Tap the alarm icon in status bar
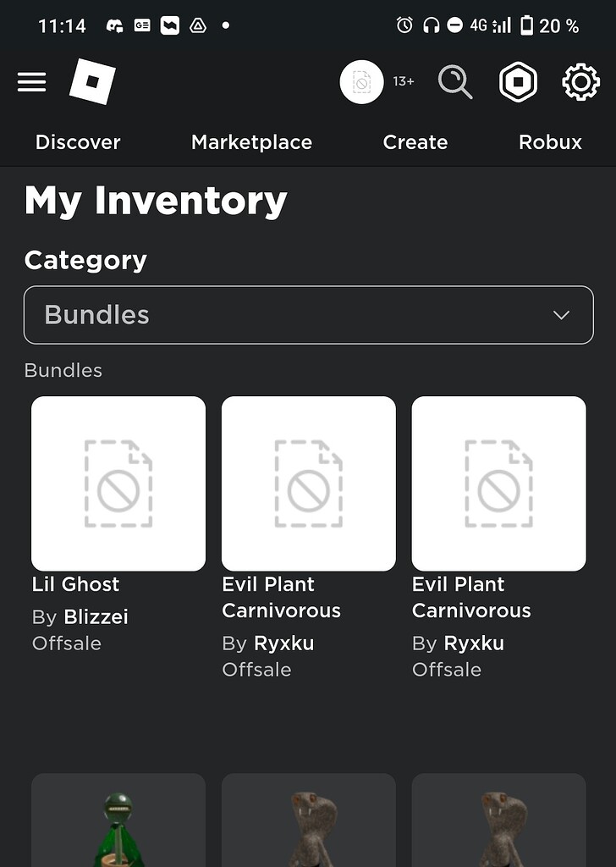This screenshot has height=867, width=616. pyautogui.click(x=404, y=25)
